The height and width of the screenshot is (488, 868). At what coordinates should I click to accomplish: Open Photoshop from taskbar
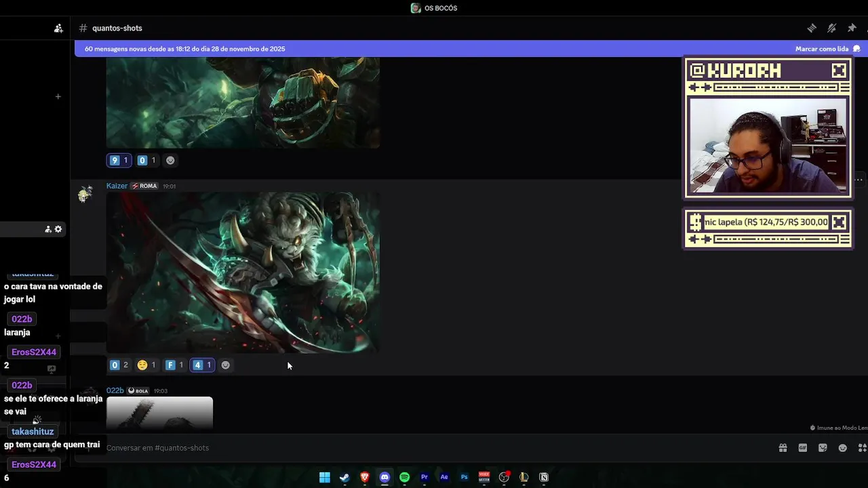point(465,477)
